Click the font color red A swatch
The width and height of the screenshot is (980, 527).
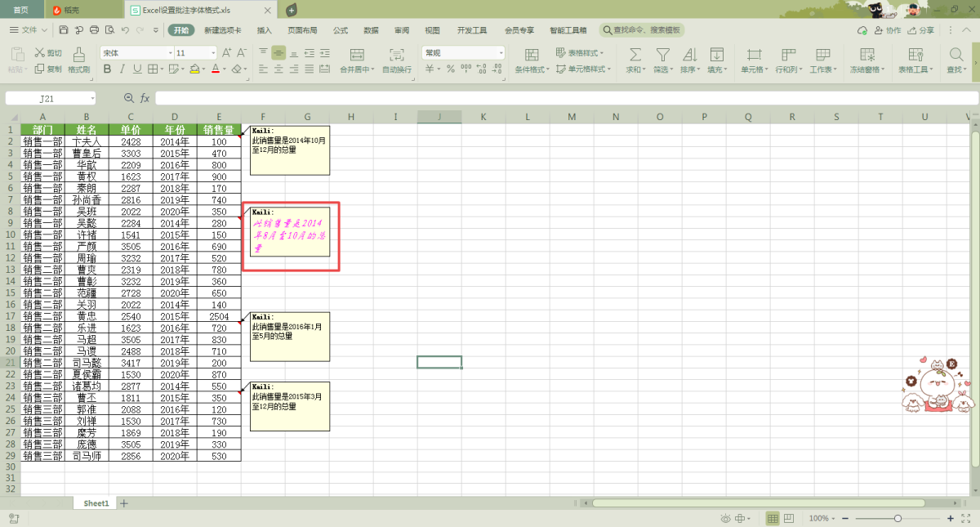coord(216,69)
